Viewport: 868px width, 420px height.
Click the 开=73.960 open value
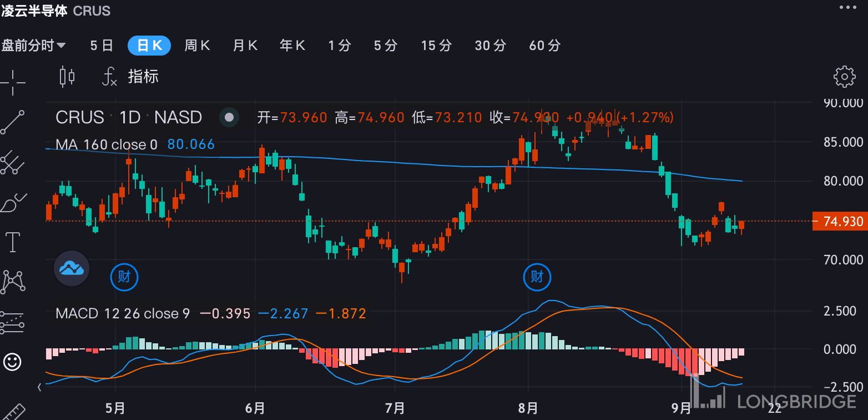(x=292, y=117)
